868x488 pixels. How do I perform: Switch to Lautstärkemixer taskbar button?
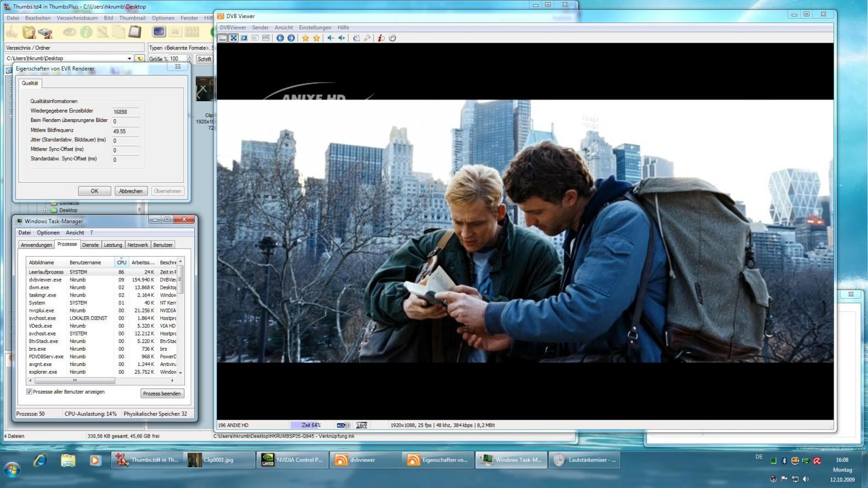585,460
